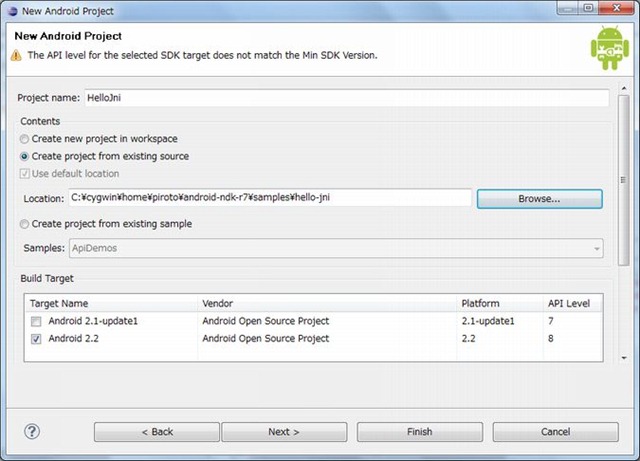Check the Android 2.1-update1 target

36,321
